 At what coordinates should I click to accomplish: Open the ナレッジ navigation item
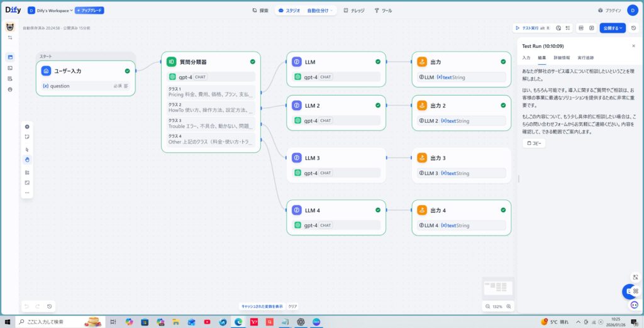click(x=354, y=11)
